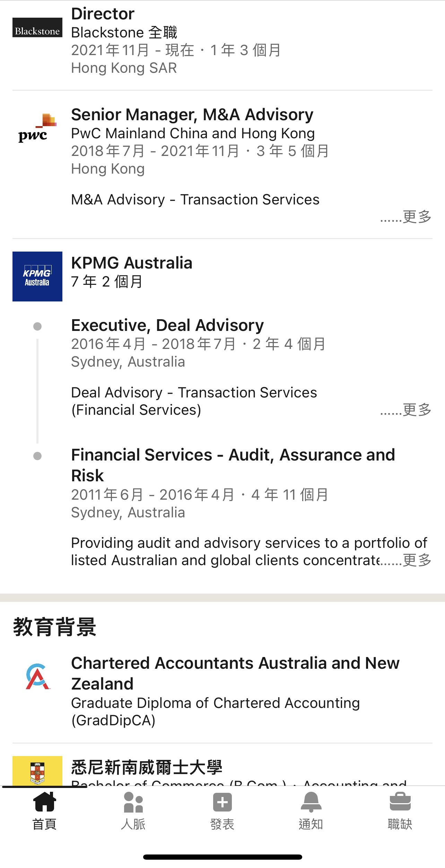The width and height of the screenshot is (445, 868).
Task: Open the Director position at Blackstone
Action: coord(103,14)
